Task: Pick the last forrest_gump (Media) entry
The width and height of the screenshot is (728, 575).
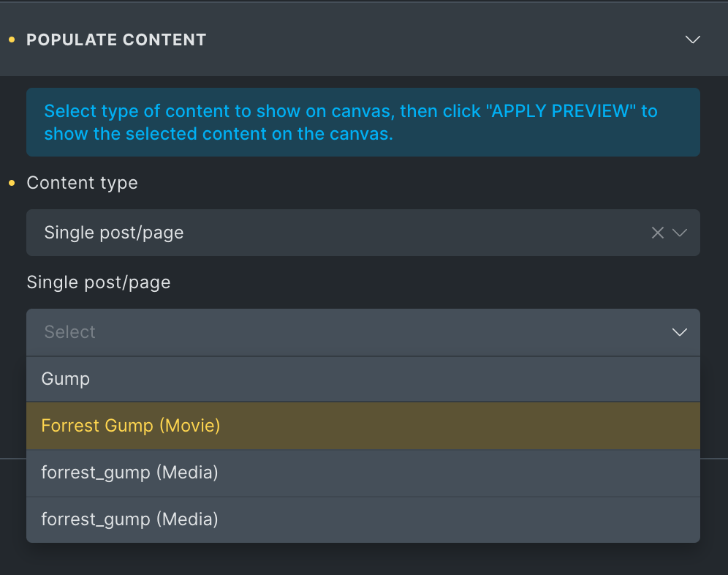Action: tap(363, 519)
